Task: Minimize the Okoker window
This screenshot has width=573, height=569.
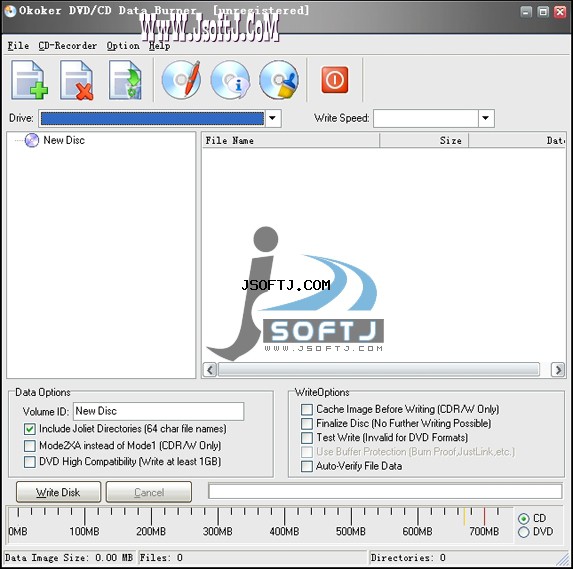Action: (x=526, y=12)
